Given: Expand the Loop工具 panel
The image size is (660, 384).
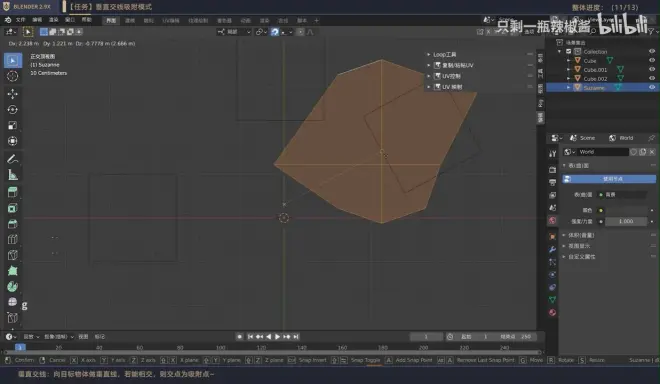Looking at the screenshot, I should pos(428,55).
